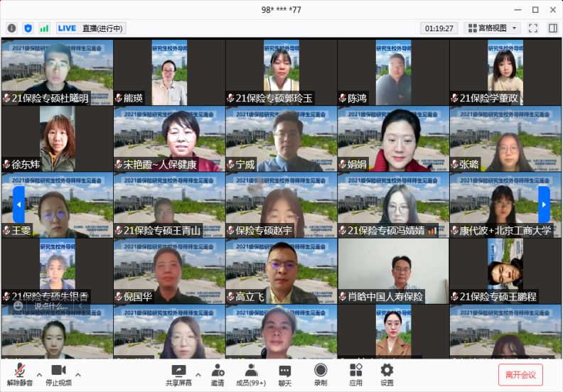Toggle the side panel layout icon
This screenshot has height=392, width=563.
point(551,28)
